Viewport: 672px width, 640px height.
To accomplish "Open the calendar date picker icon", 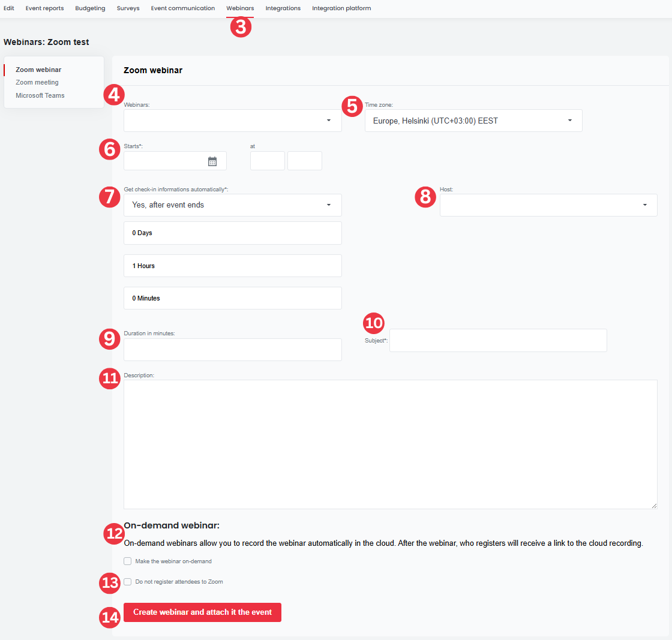I will [212, 161].
